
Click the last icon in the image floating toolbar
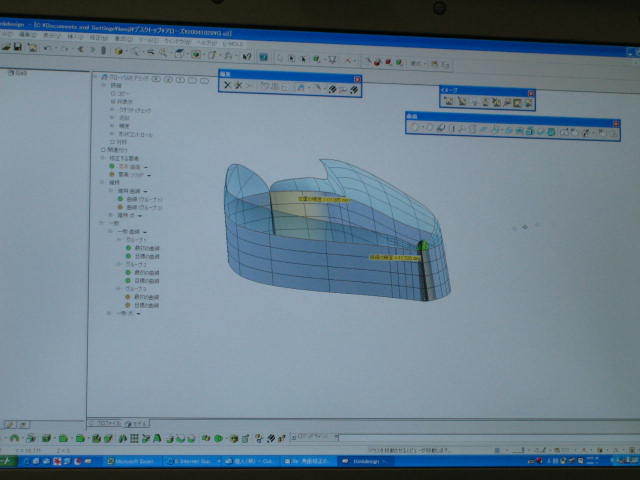[x=528, y=103]
